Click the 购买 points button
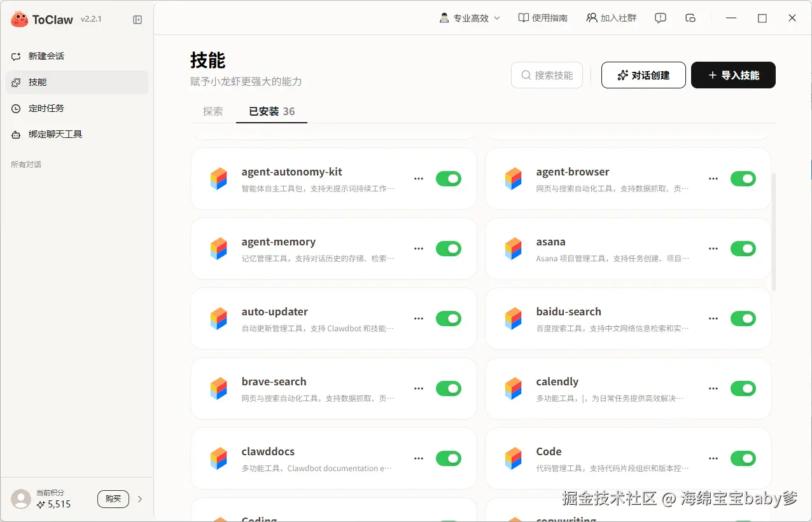Image resolution: width=812 pixels, height=522 pixels. pos(113,499)
